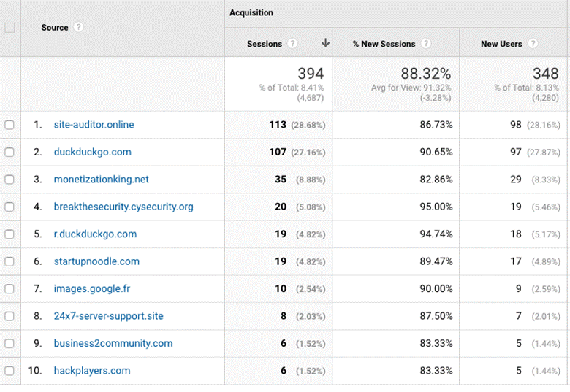The width and height of the screenshot is (570, 392).
Task: Toggle the select-all checkbox in header
Action: click(x=9, y=28)
